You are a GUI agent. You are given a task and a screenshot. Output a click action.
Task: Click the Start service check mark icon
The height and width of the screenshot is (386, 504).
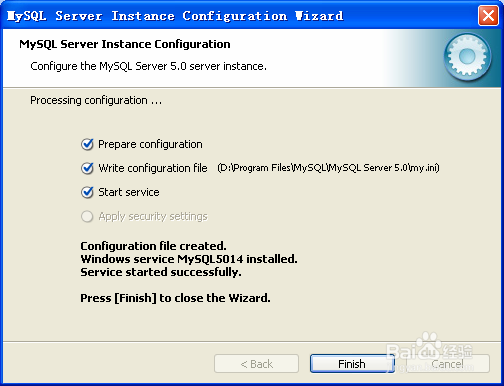87,192
